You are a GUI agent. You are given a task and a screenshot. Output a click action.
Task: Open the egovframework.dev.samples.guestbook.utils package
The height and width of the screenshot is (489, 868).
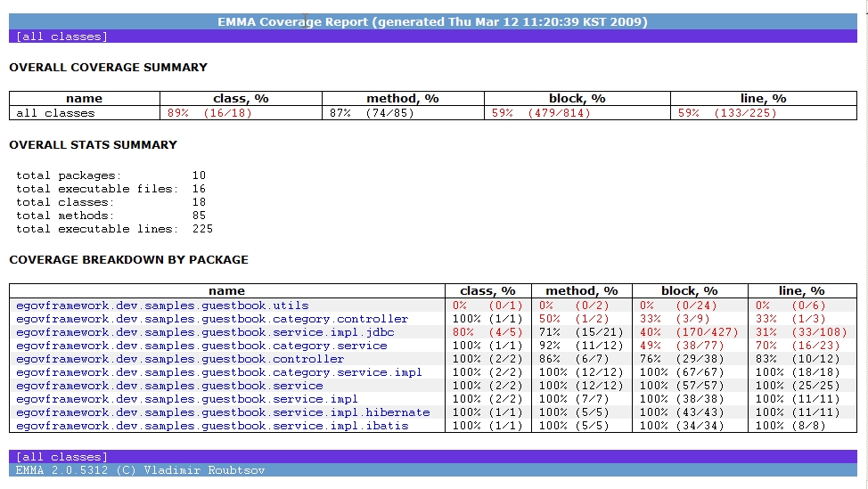click(162, 306)
